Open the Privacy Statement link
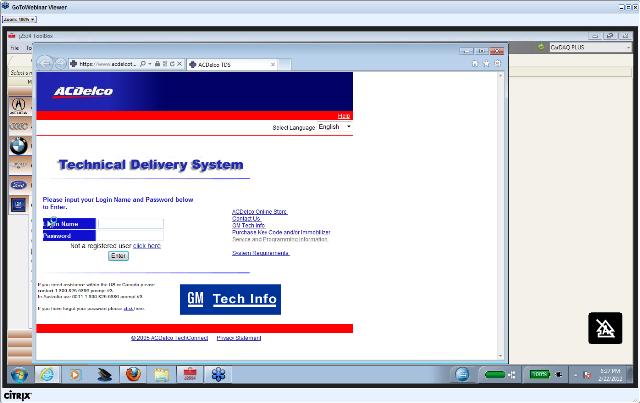 click(x=239, y=338)
